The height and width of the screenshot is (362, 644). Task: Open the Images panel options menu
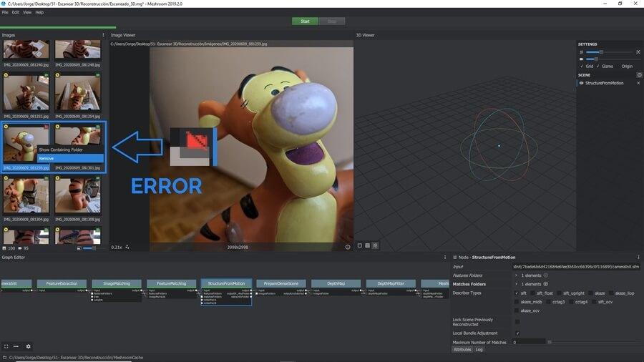[x=103, y=35]
